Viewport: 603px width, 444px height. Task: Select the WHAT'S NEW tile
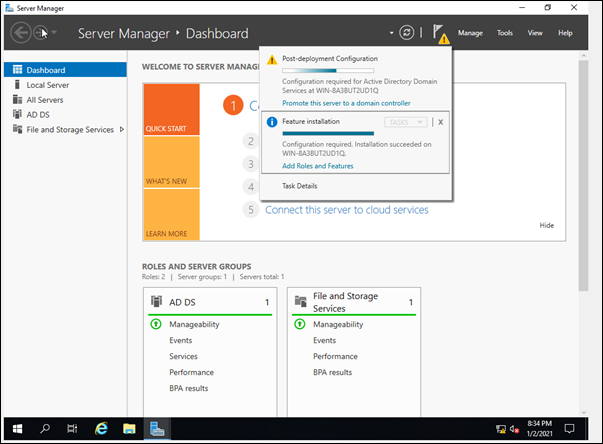pyautogui.click(x=172, y=162)
